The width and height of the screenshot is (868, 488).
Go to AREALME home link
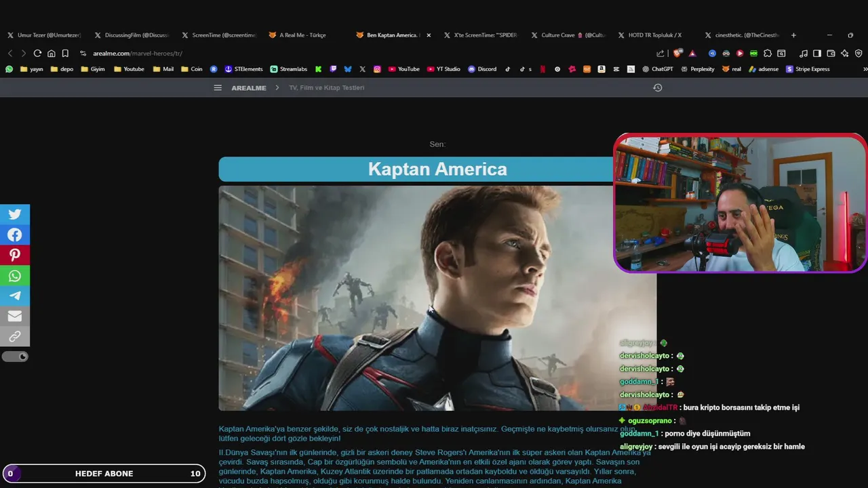[x=249, y=88]
